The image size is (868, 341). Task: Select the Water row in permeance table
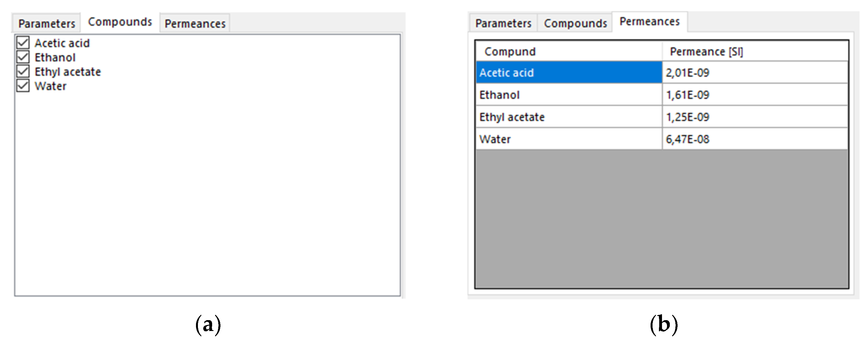click(569, 139)
